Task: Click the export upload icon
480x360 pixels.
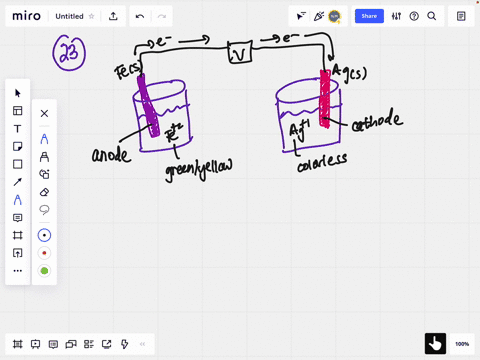Action: point(113,16)
